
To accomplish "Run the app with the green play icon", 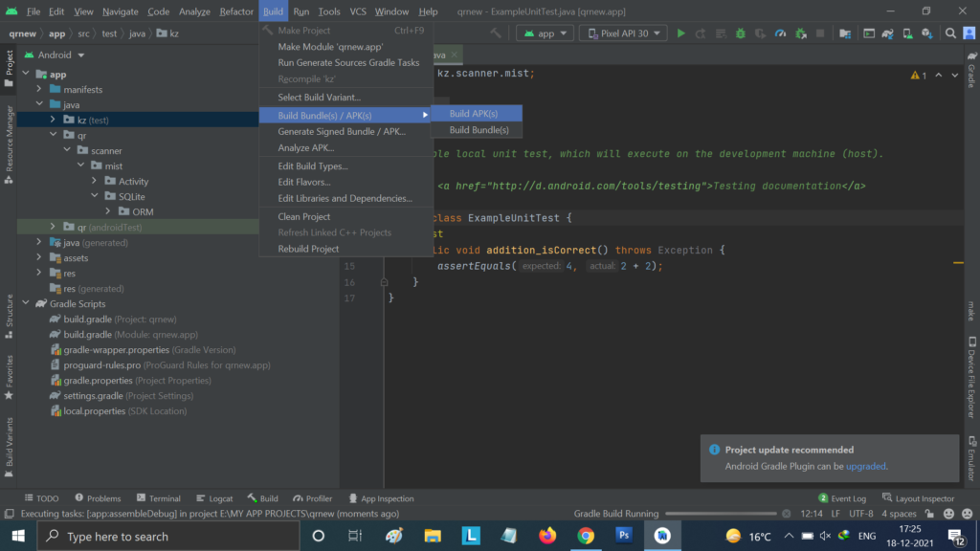I will tap(681, 33).
